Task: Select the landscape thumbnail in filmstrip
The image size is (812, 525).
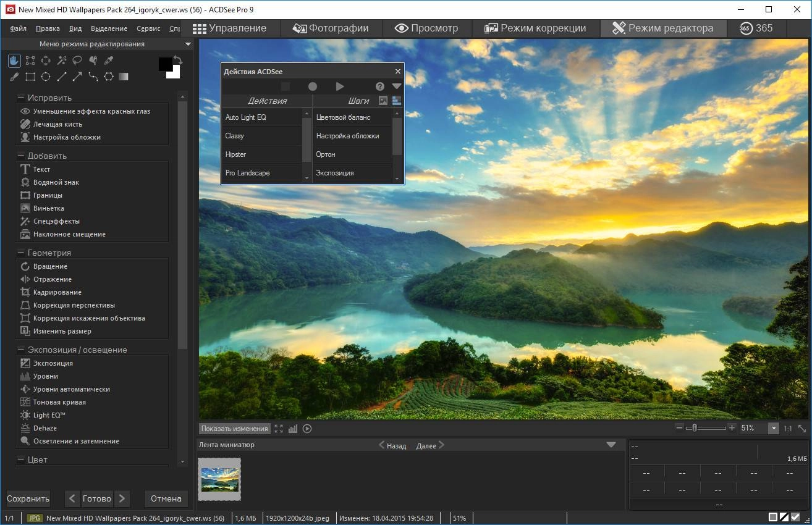Action: click(x=219, y=479)
